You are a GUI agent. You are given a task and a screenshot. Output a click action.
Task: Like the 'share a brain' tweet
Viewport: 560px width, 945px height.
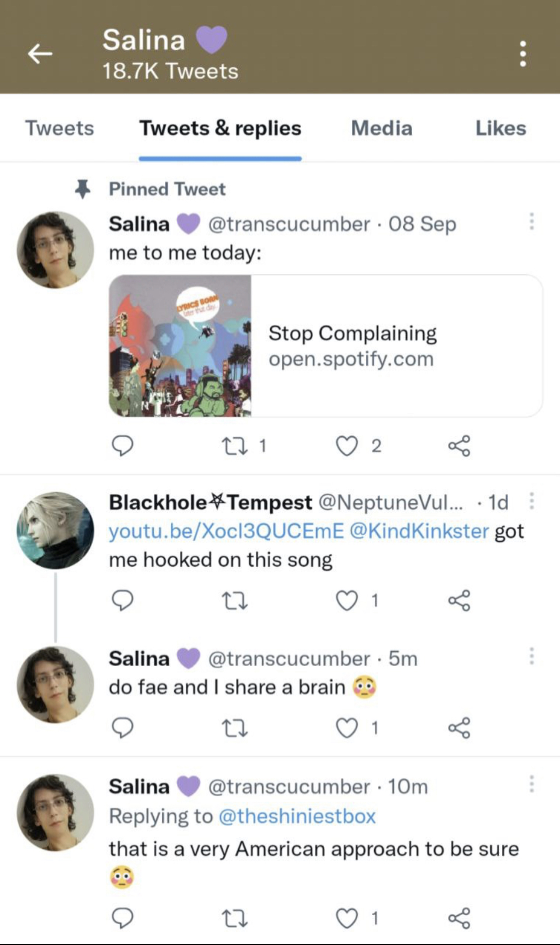point(347,728)
